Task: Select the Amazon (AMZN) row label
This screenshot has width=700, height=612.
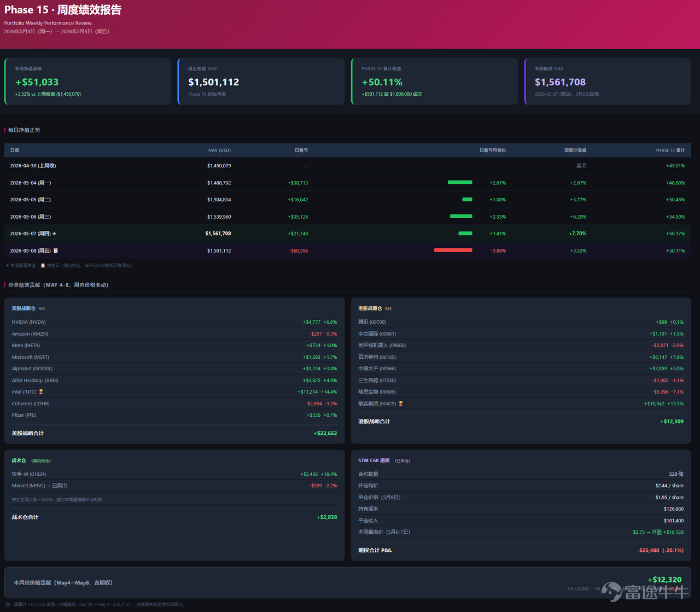Action: coord(30,334)
